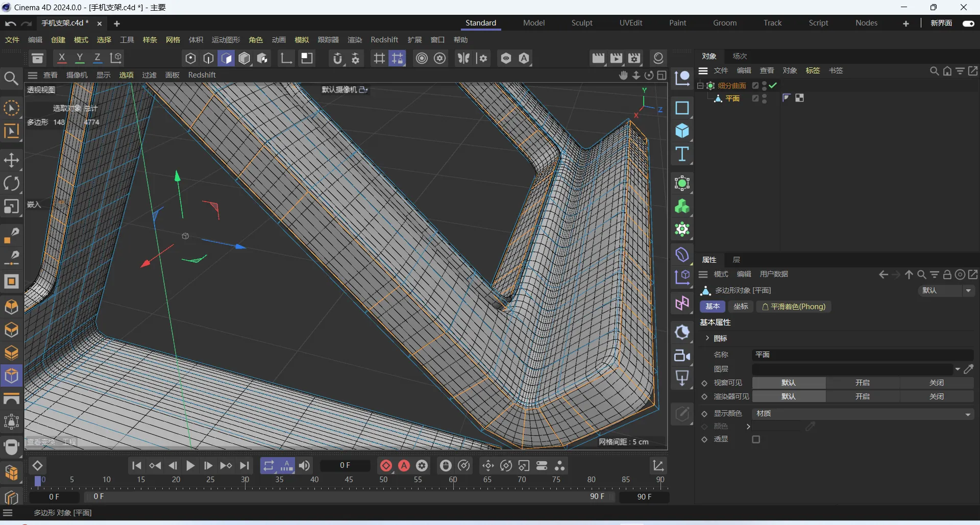This screenshot has width=980, height=525.
Task: Click the Text spline tool icon
Action: click(x=682, y=154)
